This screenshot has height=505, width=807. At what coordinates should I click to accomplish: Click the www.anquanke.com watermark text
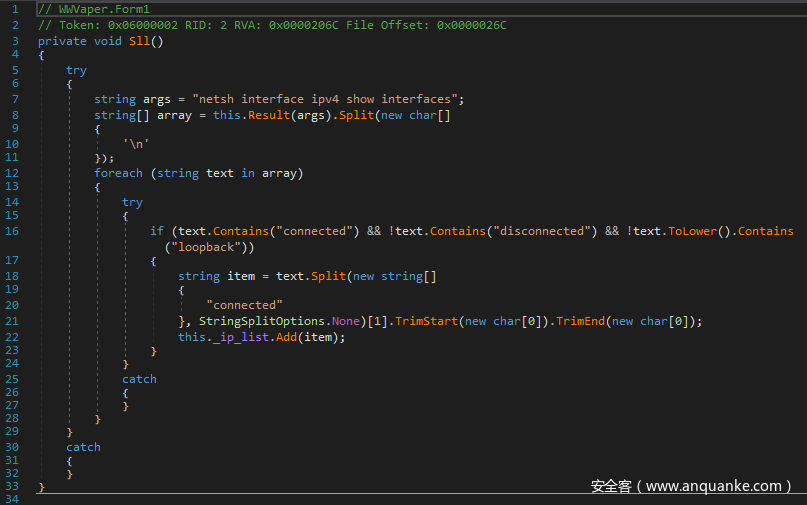click(x=691, y=486)
